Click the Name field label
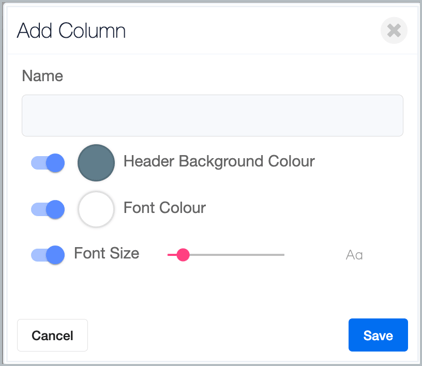 pyautogui.click(x=42, y=76)
